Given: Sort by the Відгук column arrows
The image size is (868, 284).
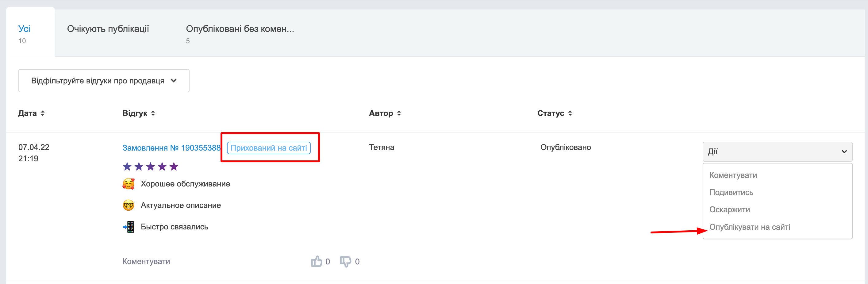Looking at the screenshot, I should click(153, 113).
